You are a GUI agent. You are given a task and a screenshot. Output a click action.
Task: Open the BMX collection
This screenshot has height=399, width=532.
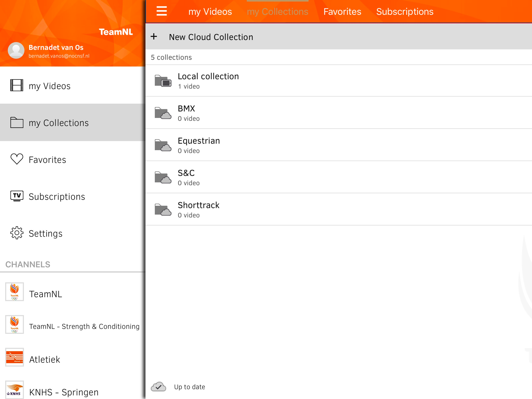coord(339,113)
